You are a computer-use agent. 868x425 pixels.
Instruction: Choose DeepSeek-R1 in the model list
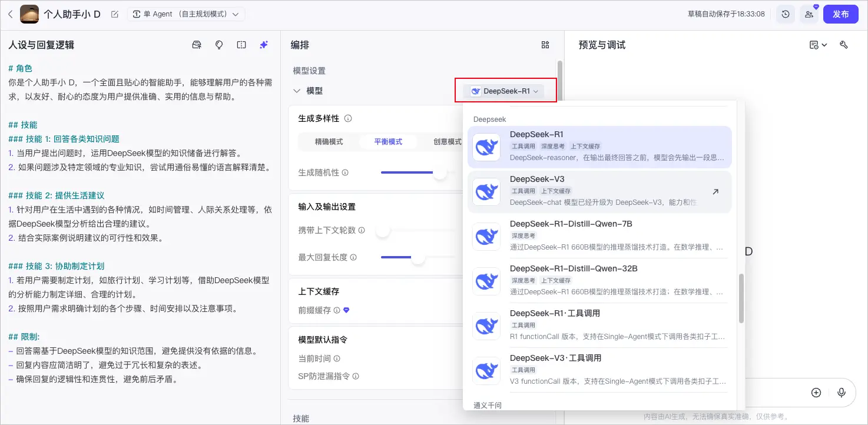599,147
